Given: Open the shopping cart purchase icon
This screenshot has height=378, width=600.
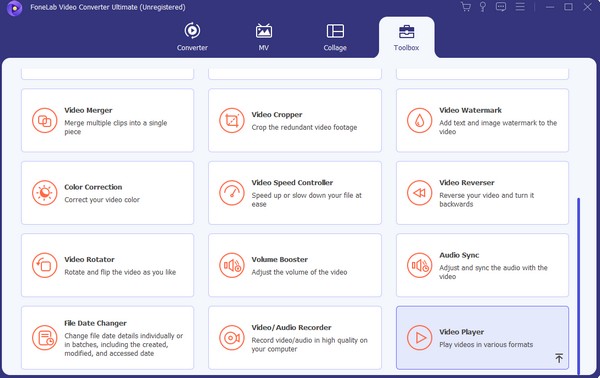Looking at the screenshot, I should point(466,7).
